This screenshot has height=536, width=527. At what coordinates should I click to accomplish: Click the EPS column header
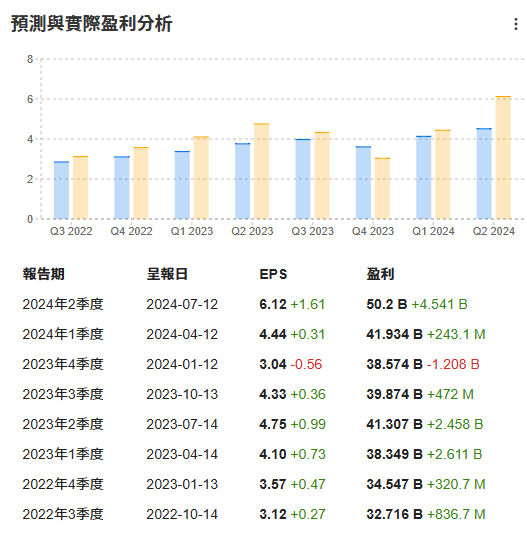pos(273,274)
